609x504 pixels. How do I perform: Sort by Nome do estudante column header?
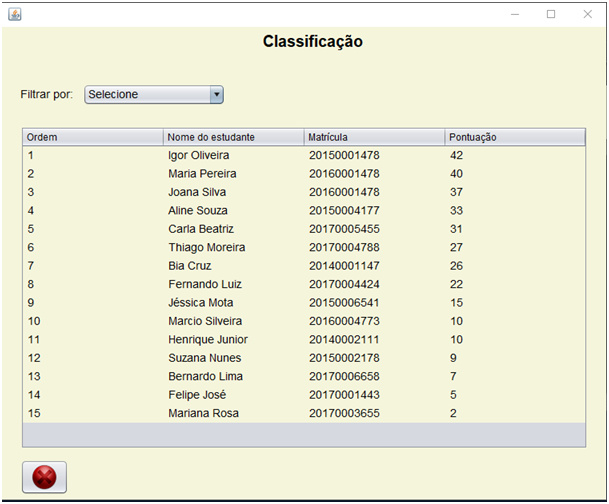[x=233, y=137]
